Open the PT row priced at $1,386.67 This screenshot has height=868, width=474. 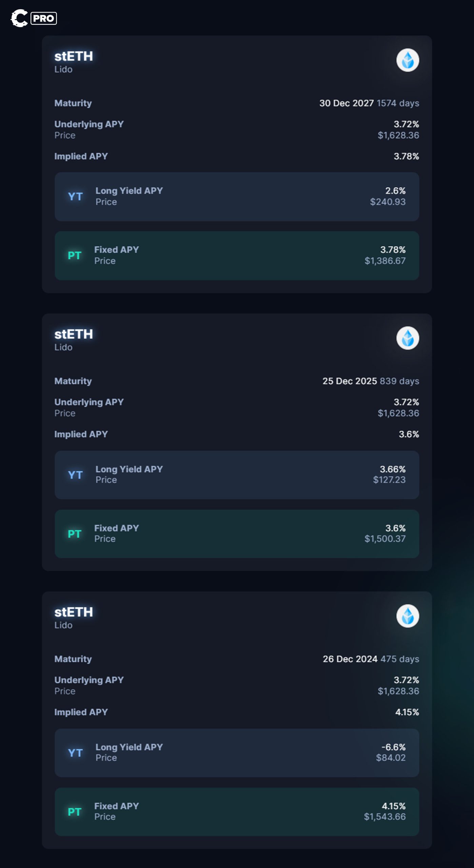pyautogui.click(x=237, y=256)
